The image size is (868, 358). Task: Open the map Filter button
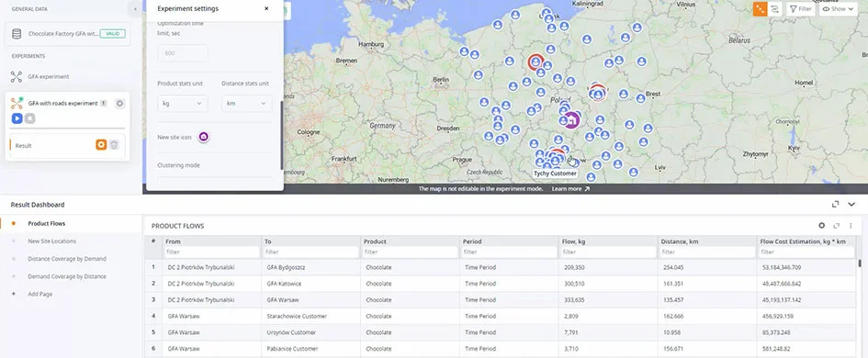[x=800, y=9]
